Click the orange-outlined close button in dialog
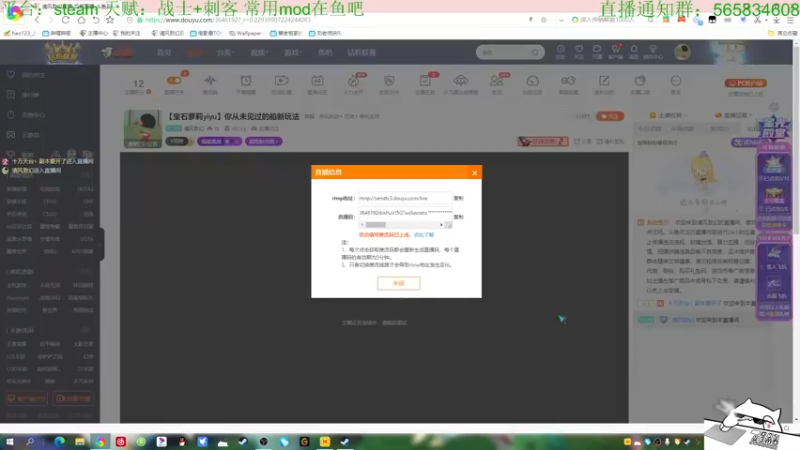 (x=398, y=283)
